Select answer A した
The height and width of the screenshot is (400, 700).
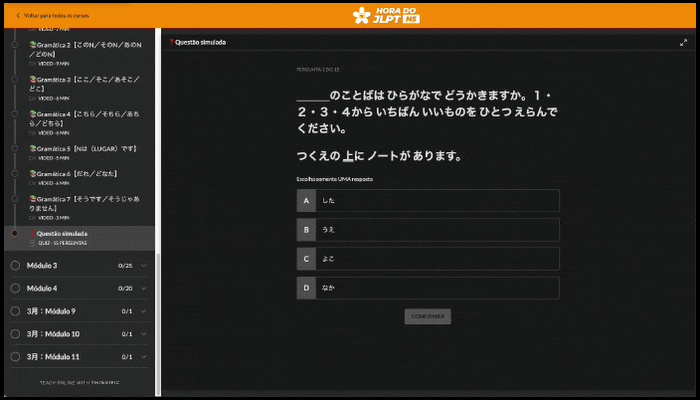[x=428, y=200]
